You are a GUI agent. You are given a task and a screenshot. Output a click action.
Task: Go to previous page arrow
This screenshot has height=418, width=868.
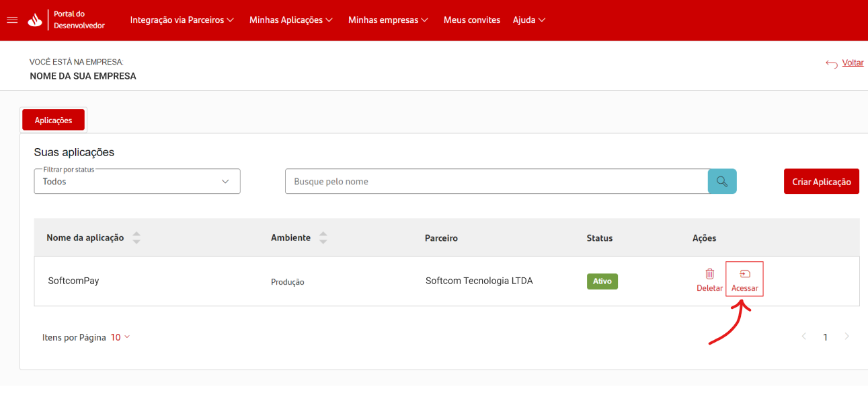(803, 337)
